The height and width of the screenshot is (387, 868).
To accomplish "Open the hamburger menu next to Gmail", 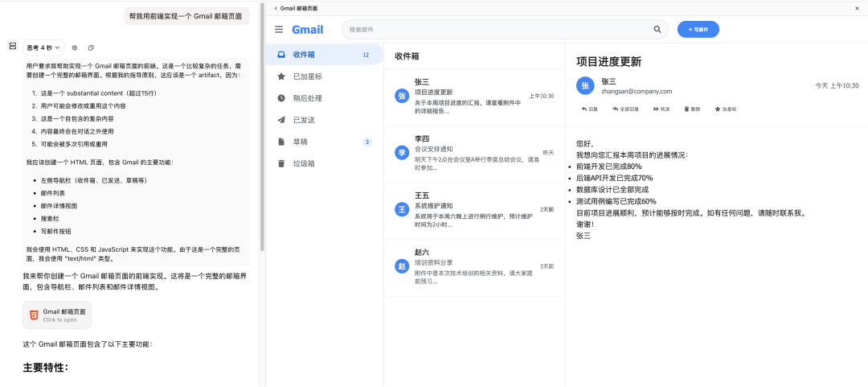I will (x=279, y=30).
